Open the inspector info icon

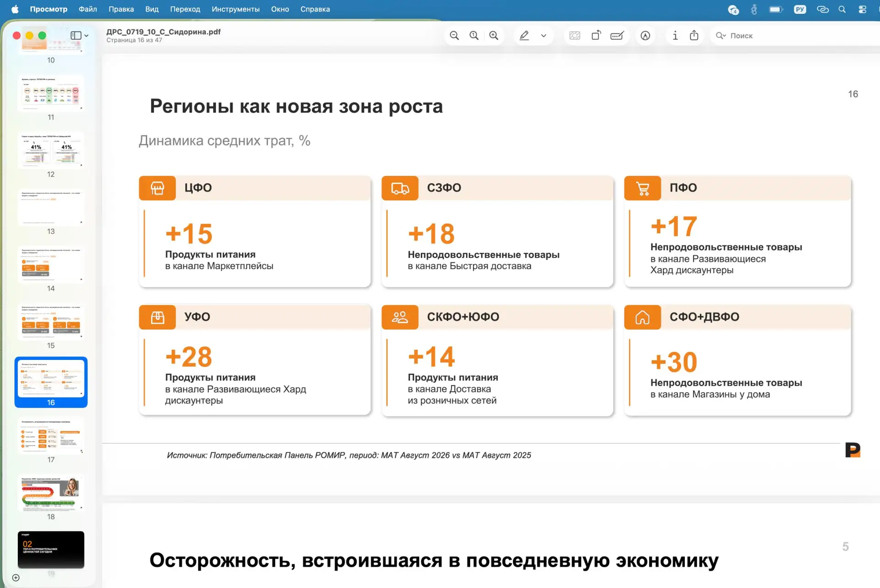click(x=675, y=36)
